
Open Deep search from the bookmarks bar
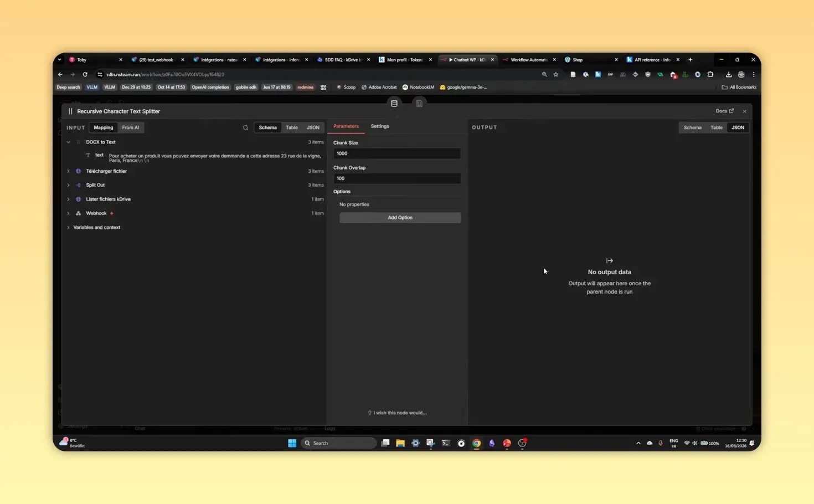[68, 87]
